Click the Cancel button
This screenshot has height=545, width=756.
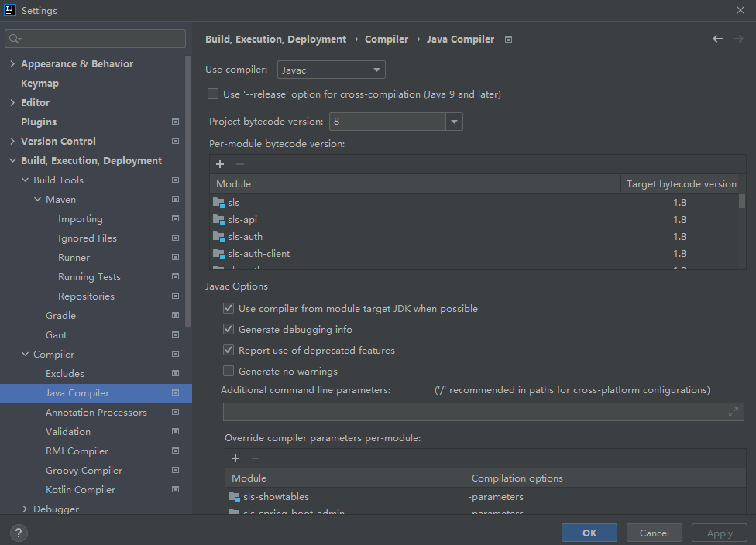click(655, 533)
